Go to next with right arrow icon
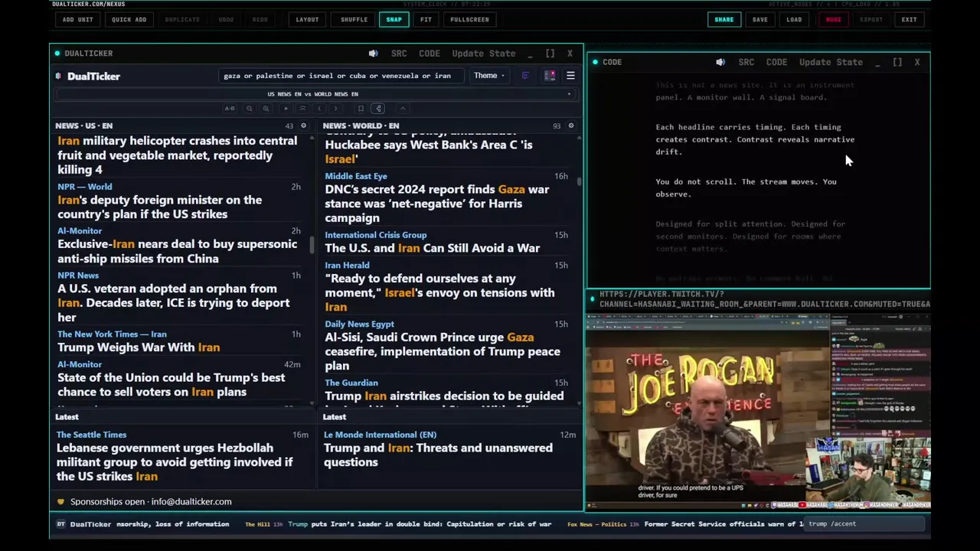This screenshot has width=980, height=551. [x=335, y=109]
